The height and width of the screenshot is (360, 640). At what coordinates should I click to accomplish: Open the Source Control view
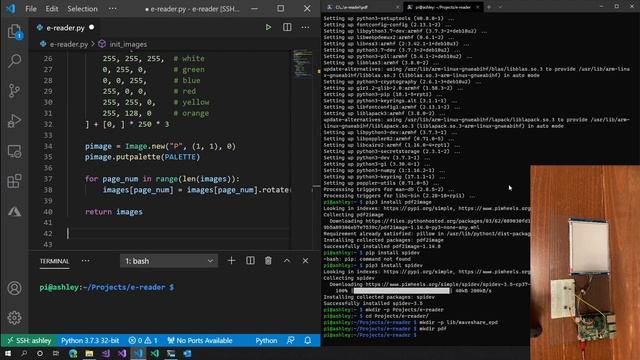14,91
